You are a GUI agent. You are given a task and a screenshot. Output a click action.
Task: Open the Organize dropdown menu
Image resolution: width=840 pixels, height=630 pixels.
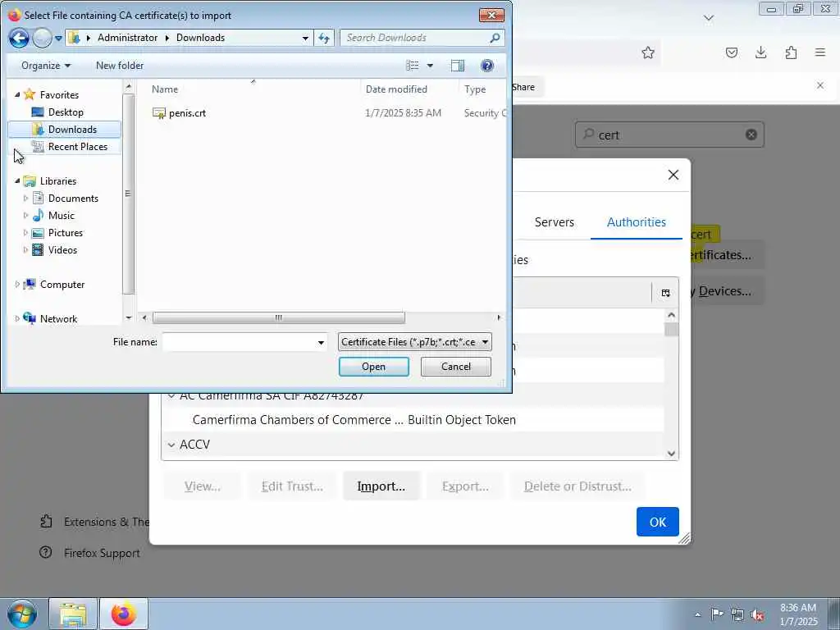point(46,66)
